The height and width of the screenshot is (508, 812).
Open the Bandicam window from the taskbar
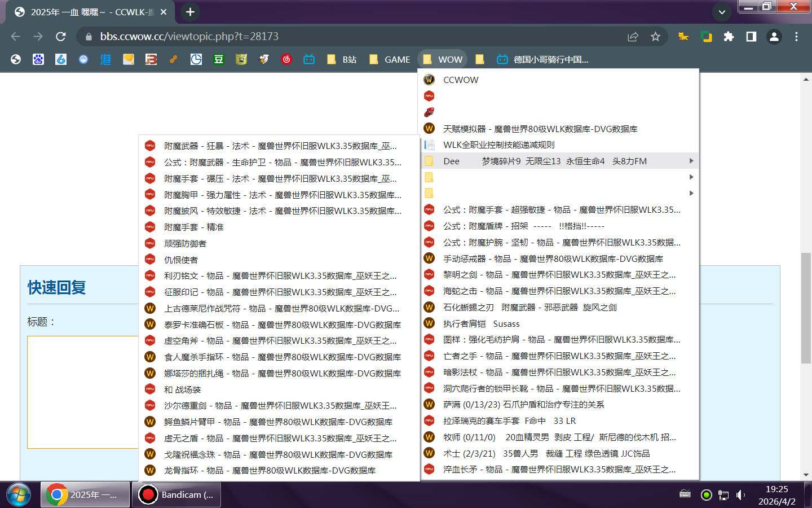[176, 494]
